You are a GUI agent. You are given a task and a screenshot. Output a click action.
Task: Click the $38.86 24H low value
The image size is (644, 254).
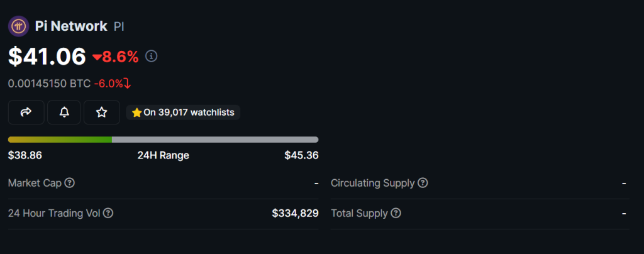pyautogui.click(x=25, y=155)
